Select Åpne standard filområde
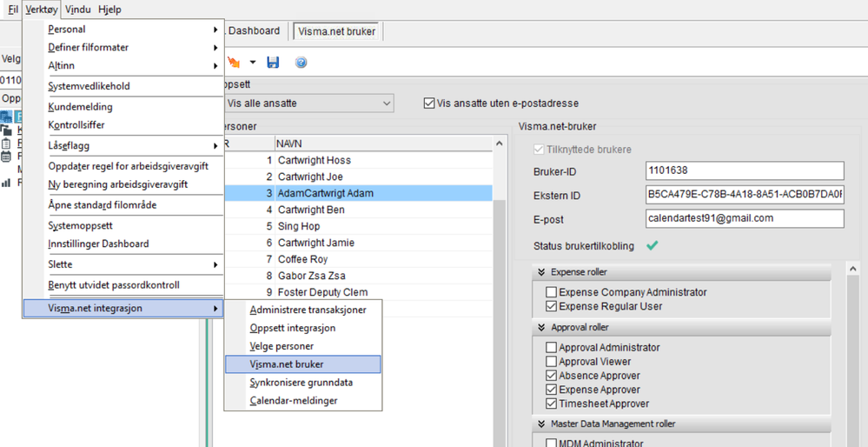The image size is (868, 447). (x=123, y=205)
